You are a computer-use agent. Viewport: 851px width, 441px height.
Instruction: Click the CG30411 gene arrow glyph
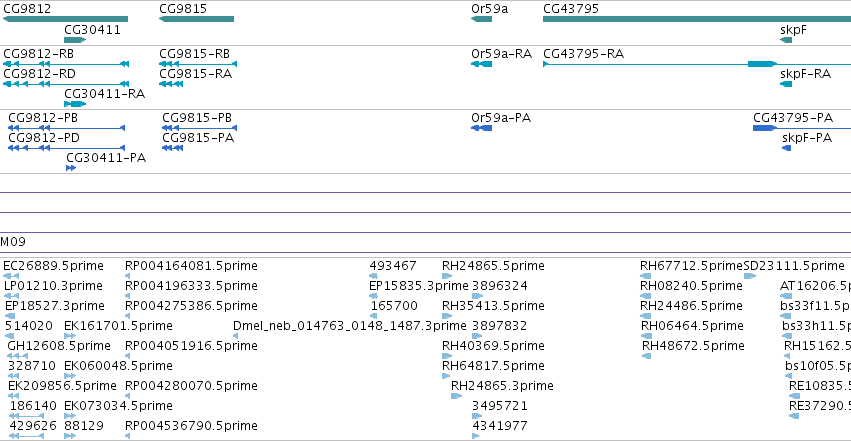tap(75, 40)
